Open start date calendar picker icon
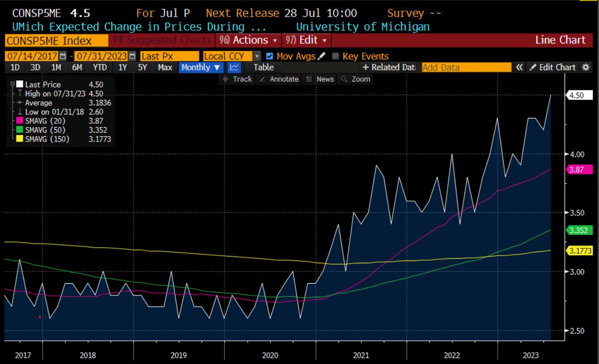Image resolution: width=599 pixels, height=364 pixels. coord(62,56)
